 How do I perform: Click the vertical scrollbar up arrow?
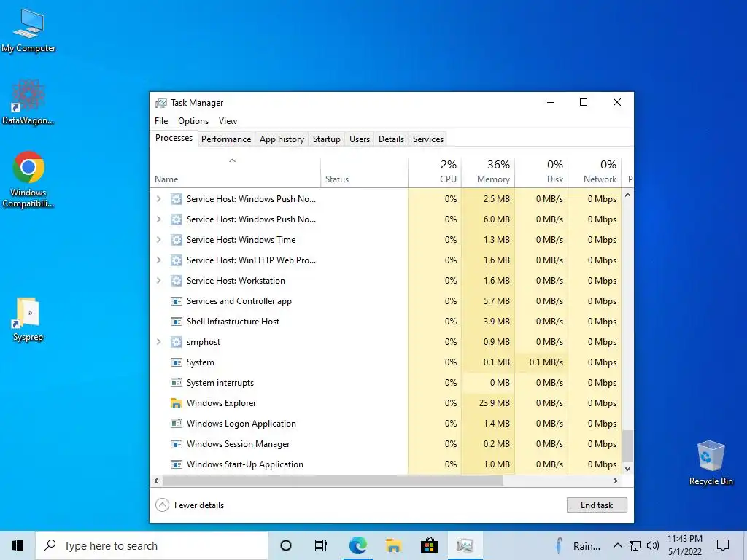click(x=628, y=195)
